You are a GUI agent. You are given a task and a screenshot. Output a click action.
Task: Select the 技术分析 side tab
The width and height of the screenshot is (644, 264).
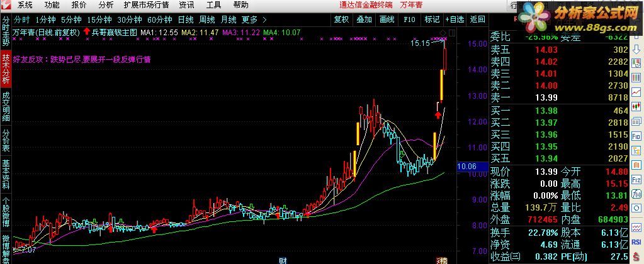click(x=6, y=69)
